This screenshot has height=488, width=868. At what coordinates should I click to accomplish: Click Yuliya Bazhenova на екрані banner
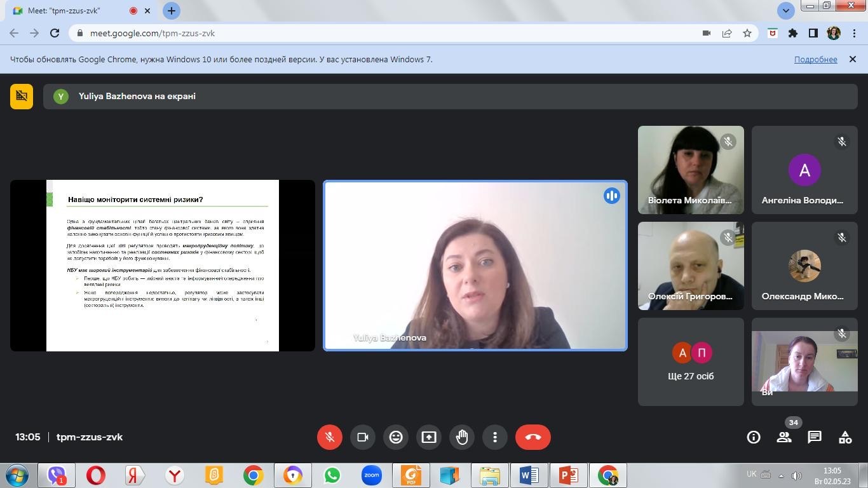451,97
